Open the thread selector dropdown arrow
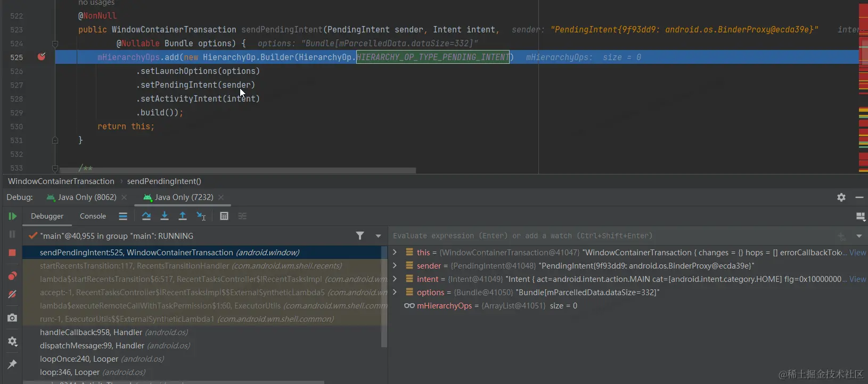868x384 pixels. [378, 236]
